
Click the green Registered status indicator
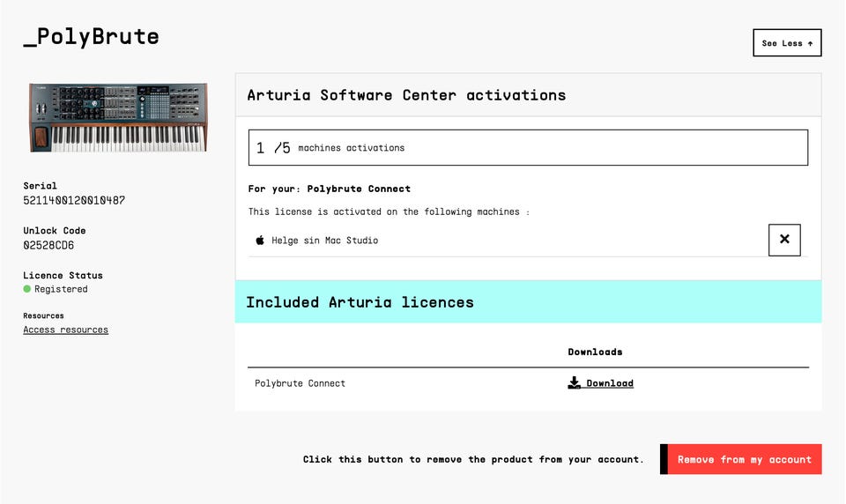point(27,289)
